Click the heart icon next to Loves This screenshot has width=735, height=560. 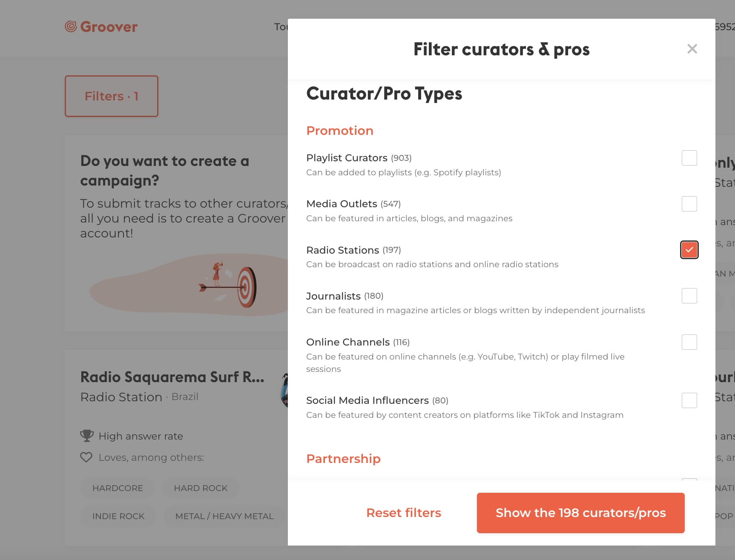pyautogui.click(x=86, y=457)
